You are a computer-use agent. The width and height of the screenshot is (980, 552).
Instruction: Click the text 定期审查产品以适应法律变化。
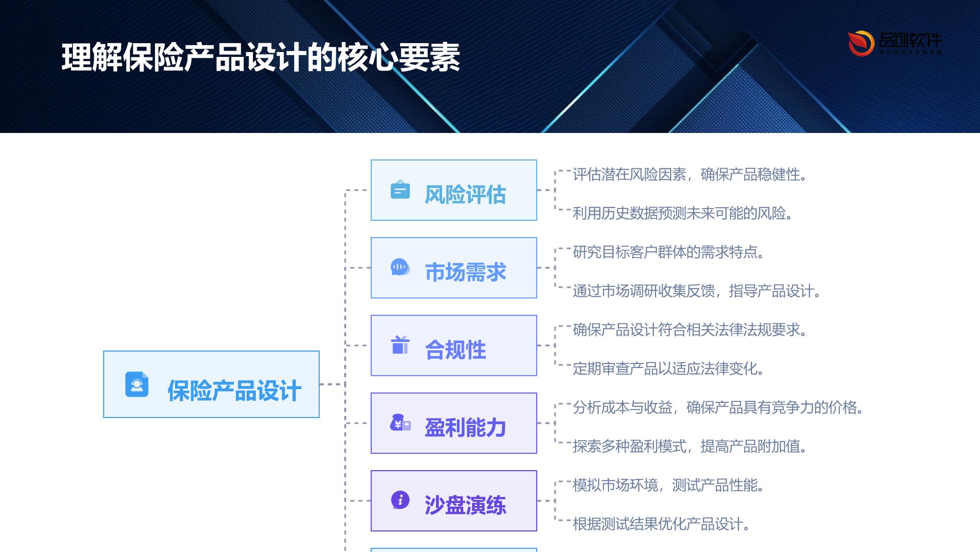(x=669, y=368)
